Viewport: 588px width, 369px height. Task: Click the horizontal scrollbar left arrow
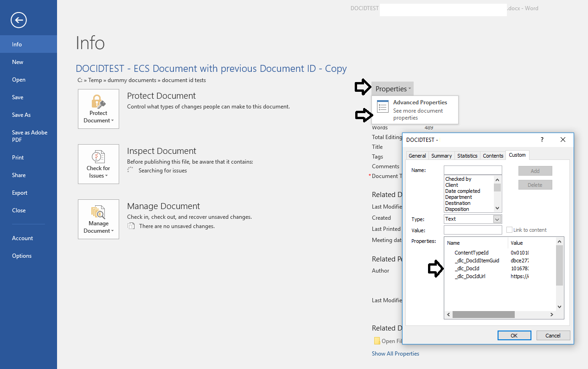tap(448, 314)
